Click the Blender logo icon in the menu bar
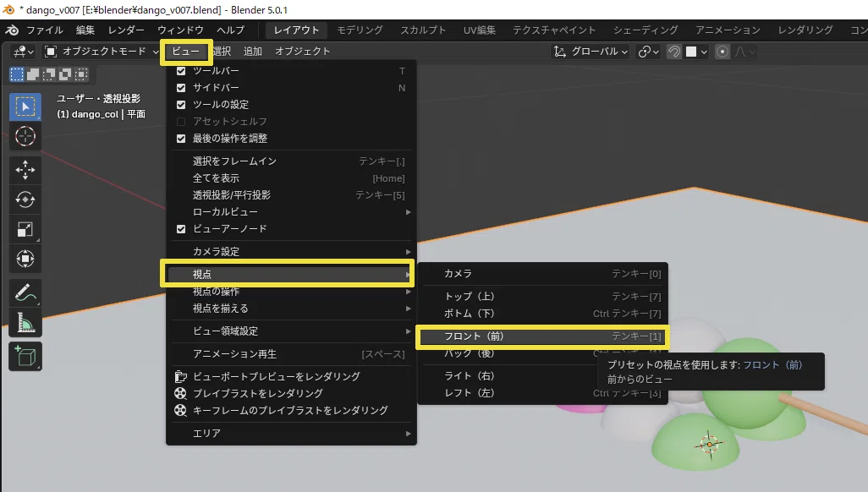Viewport: 868px width, 492px height. pyautogui.click(x=12, y=30)
